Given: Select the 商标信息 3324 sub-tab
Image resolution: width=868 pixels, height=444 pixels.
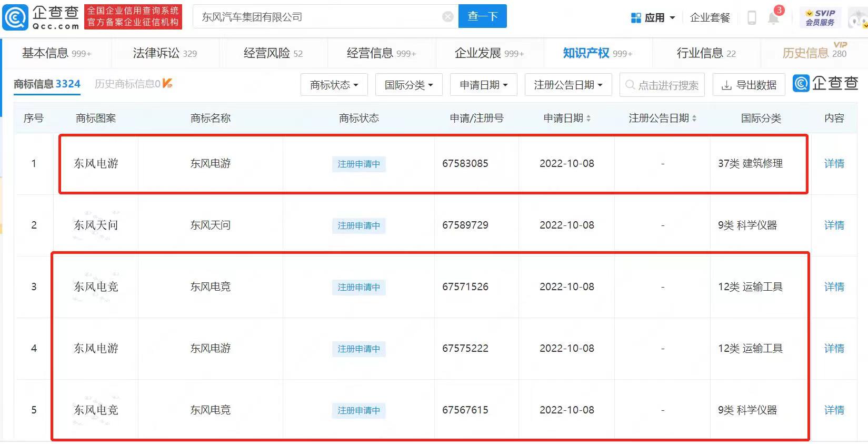Looking at the screenshot, I should click(47, 84).
